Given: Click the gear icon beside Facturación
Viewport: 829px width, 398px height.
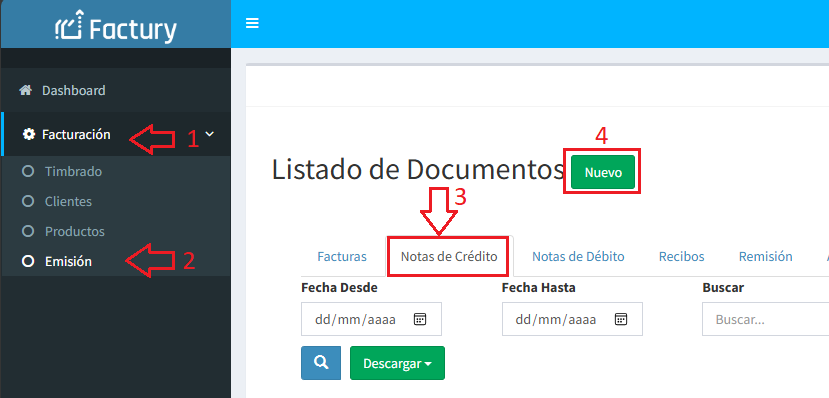Looking at the screenshot, I should click(29, 134).
